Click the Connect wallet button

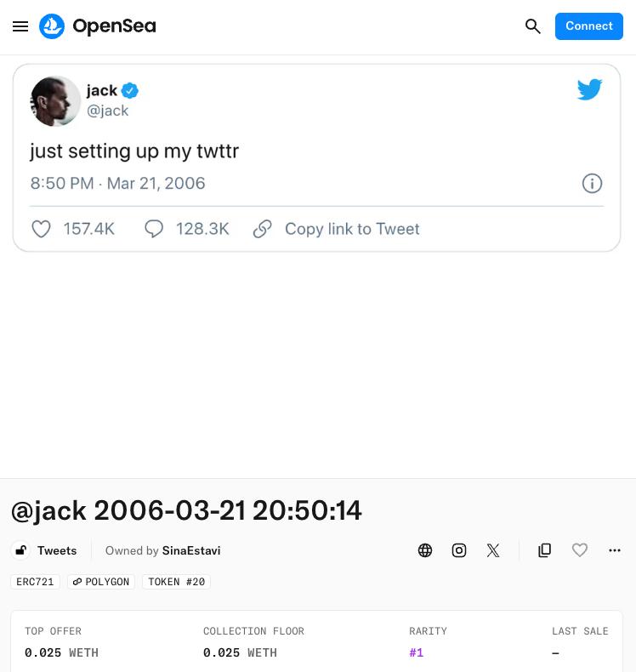tap(588, 26)
